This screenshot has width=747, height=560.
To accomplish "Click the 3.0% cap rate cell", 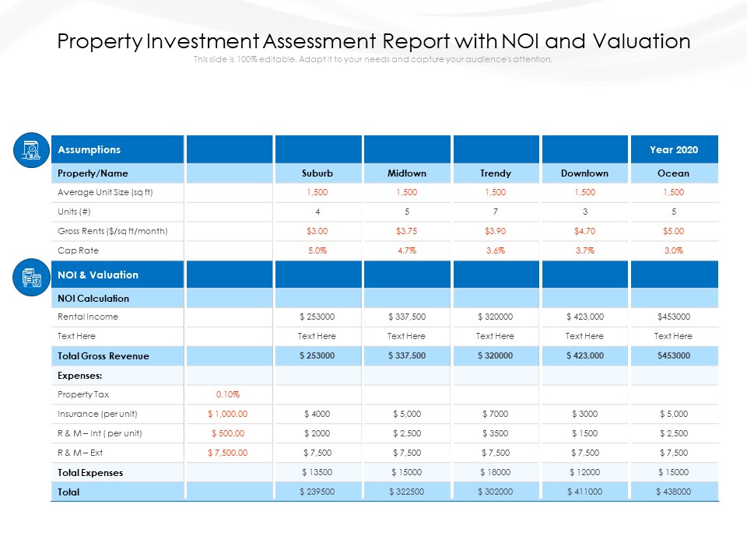I will tap(674, 250).
